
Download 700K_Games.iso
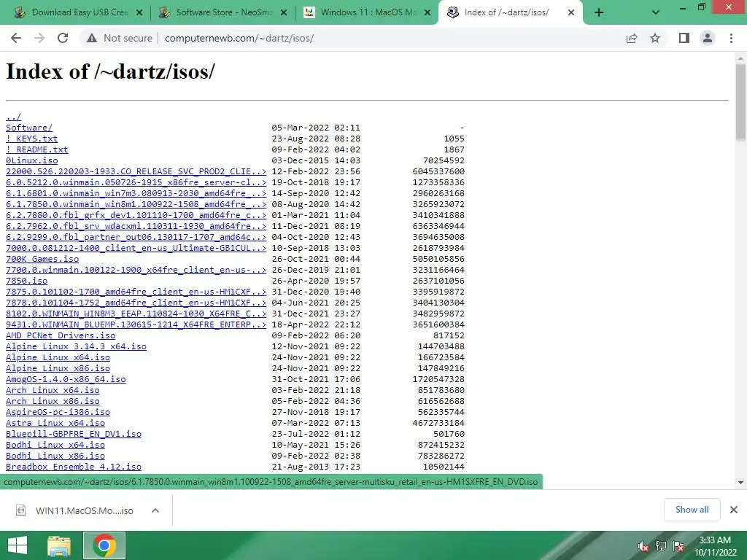pyautogui.click(x=42, y=259)
